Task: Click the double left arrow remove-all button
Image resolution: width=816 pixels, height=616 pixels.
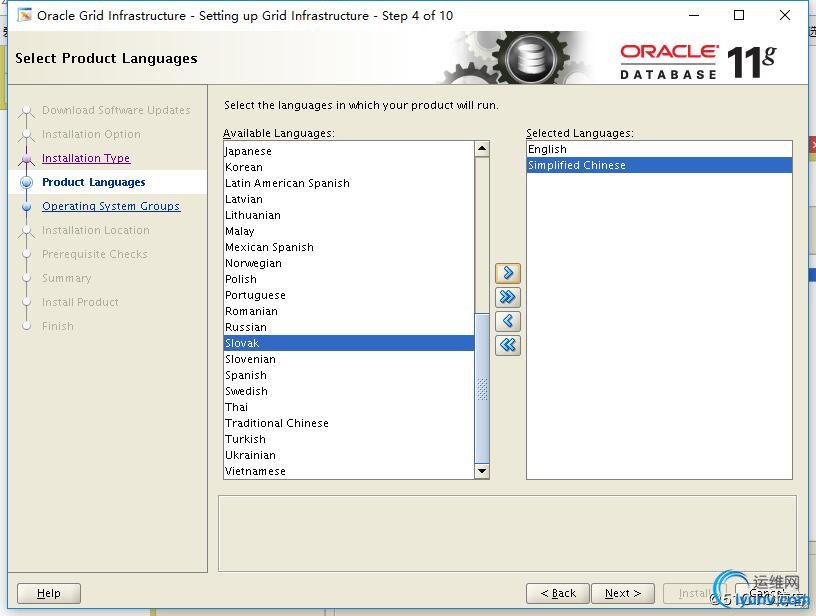Action: (x=508, y=345)
